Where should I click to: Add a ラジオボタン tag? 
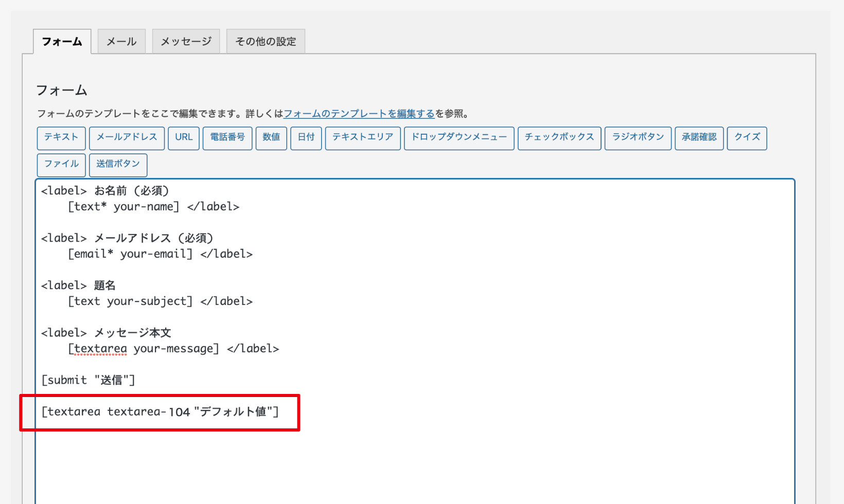tap(638, 138)
